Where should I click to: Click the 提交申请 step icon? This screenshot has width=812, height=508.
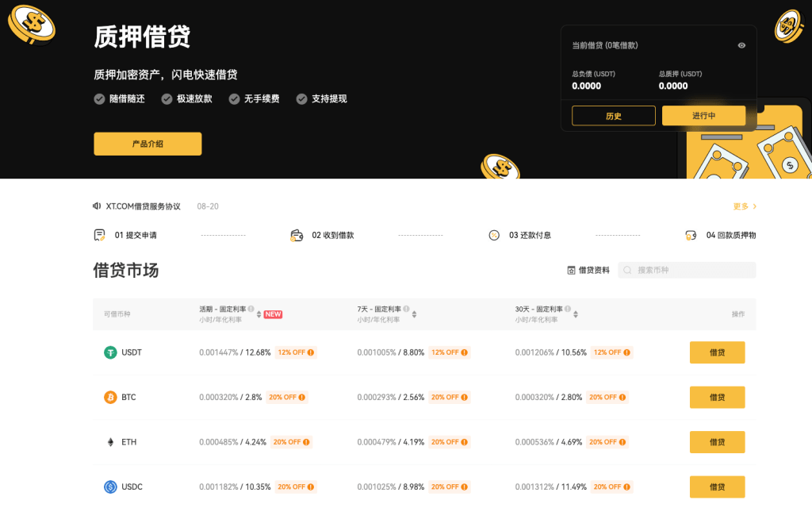(98, 235)
